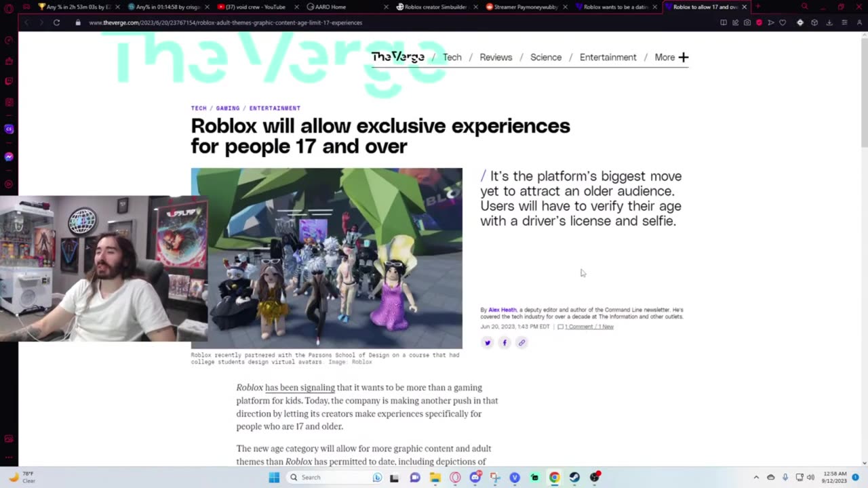Share article via Twitter icon

(x=487, y=342)
